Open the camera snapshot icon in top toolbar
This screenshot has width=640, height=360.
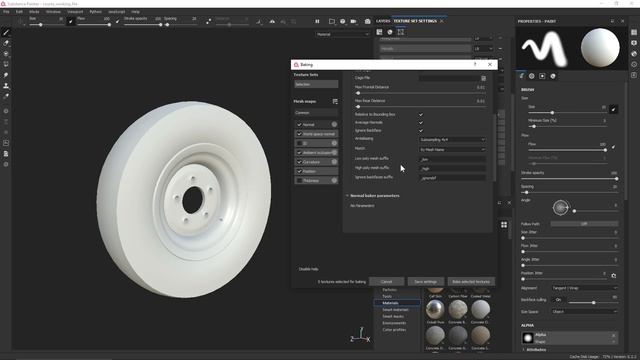367,21
